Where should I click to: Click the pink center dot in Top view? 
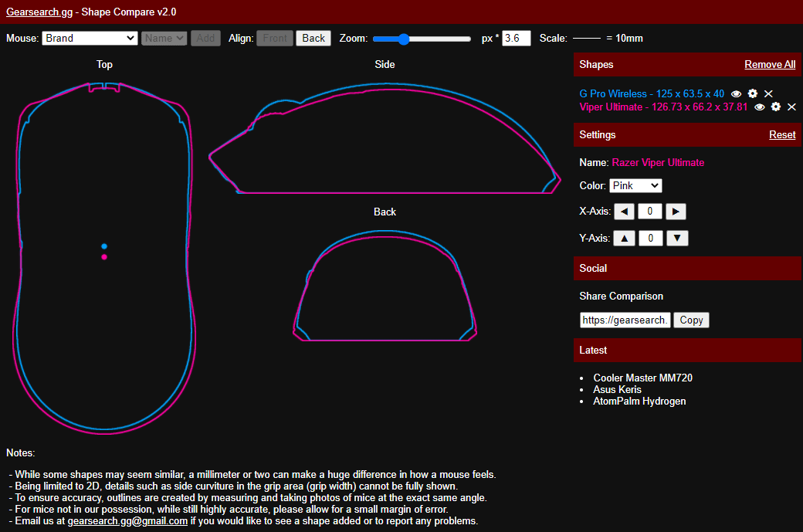[104, 257]
